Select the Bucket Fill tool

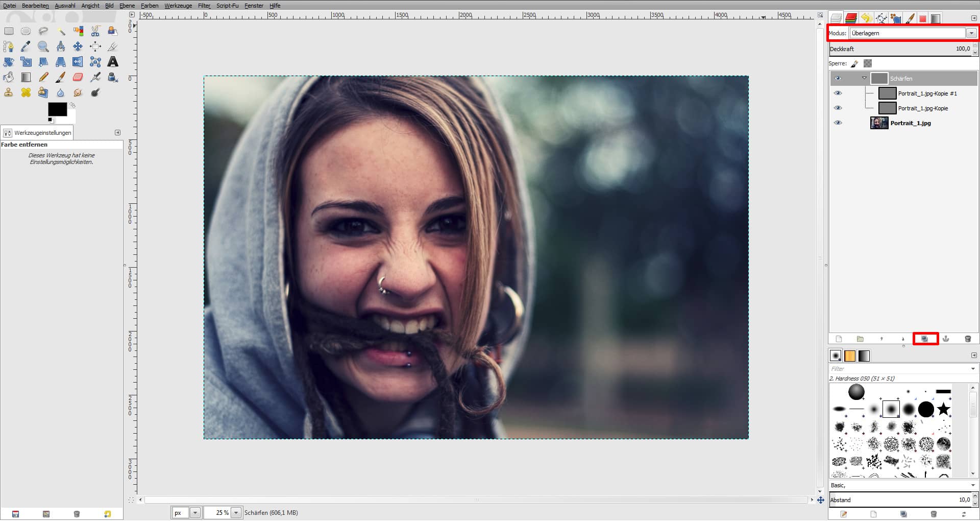pos(9,77)
